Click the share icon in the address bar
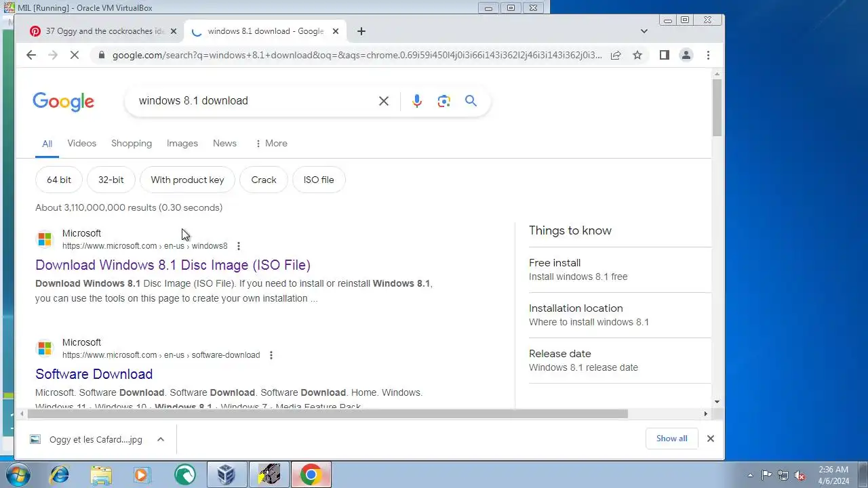This screenshot has height=488, width=868. [616, 55]
